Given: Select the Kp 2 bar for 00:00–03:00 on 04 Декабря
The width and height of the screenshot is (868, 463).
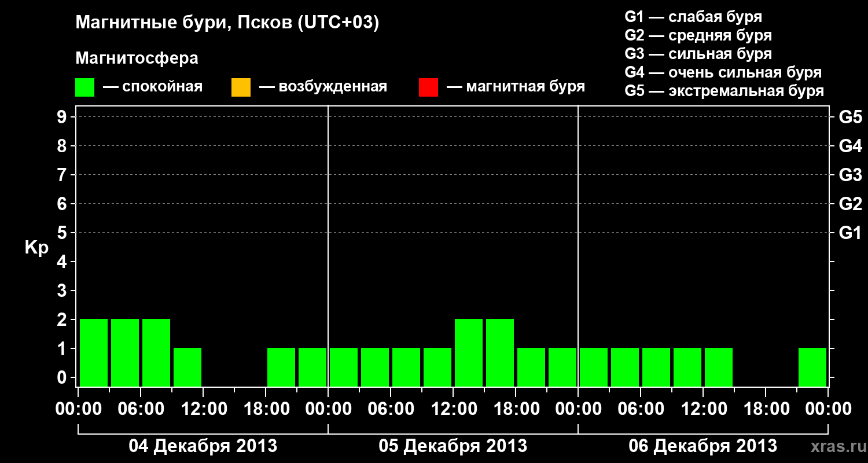Looking at the screenshot, I should click(94, 352).
